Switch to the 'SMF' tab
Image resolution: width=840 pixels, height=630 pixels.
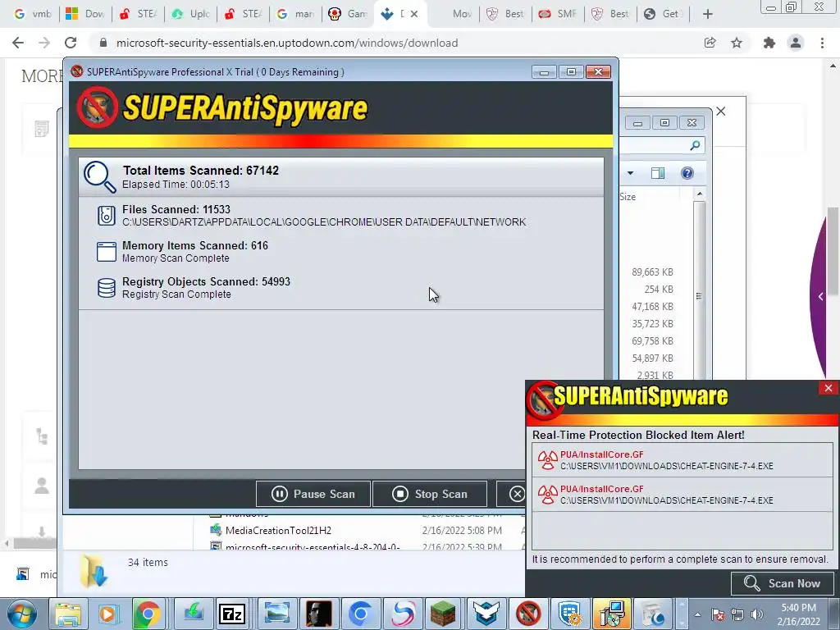[558, 14]
